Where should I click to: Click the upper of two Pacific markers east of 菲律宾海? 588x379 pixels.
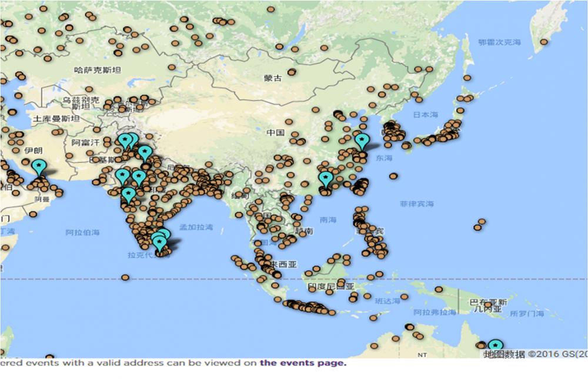pos(482,222)
